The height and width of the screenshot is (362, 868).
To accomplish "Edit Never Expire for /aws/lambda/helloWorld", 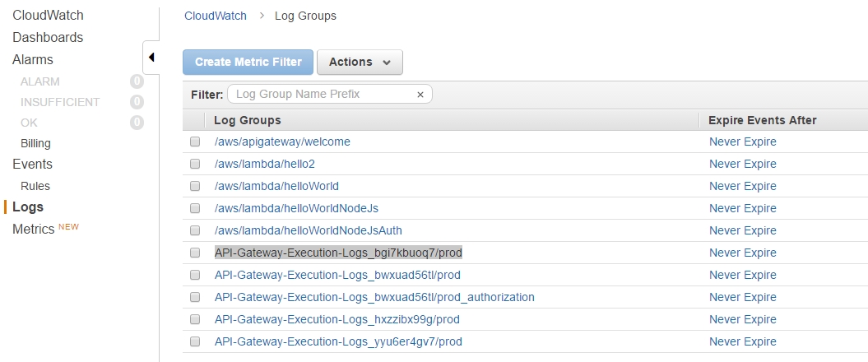I will (742, 186).
